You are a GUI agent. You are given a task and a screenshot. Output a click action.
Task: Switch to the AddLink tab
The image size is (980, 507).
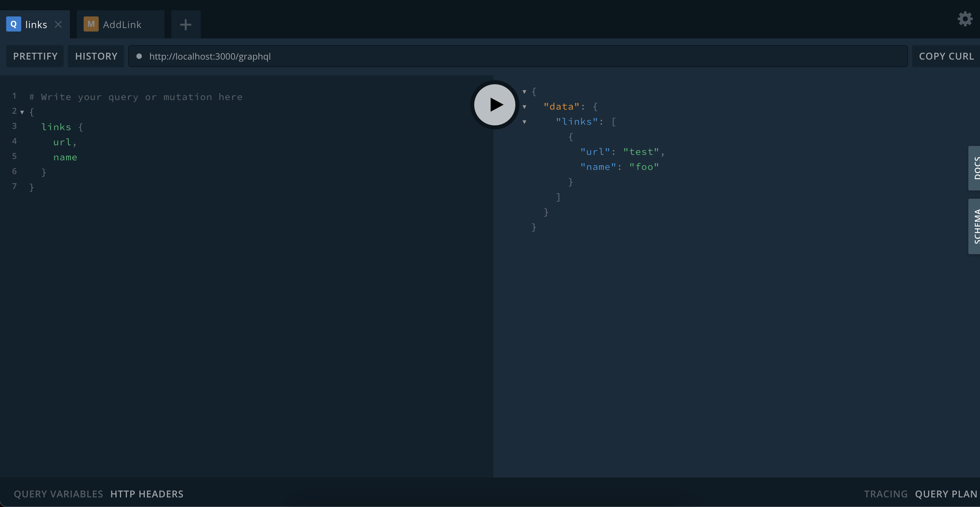(x=122, y=24)
